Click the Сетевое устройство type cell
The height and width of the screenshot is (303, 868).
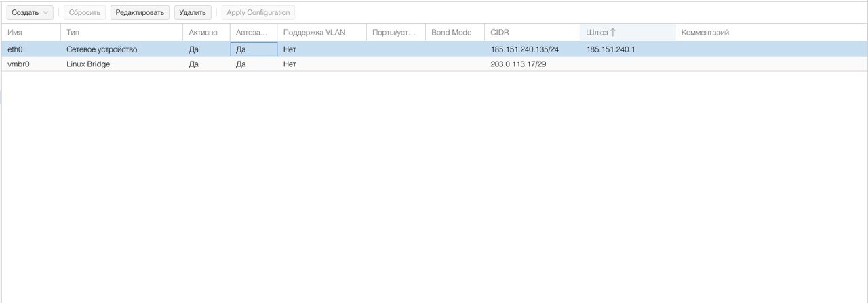121,49
